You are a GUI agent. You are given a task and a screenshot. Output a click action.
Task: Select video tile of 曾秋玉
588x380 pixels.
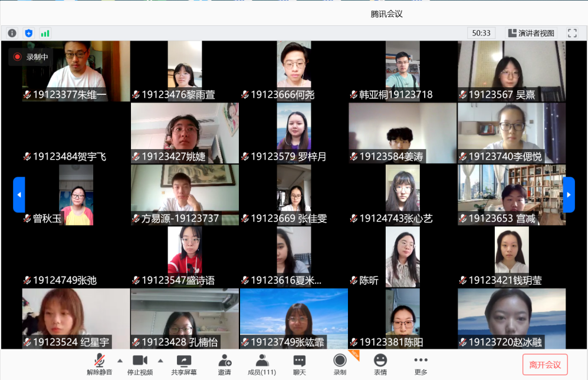[x=76, y=194]
